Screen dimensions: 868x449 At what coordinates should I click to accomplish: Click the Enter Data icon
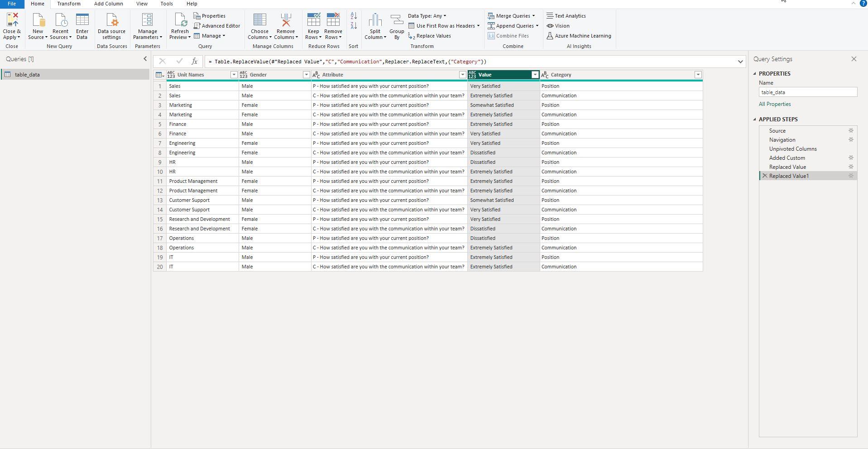82,20
